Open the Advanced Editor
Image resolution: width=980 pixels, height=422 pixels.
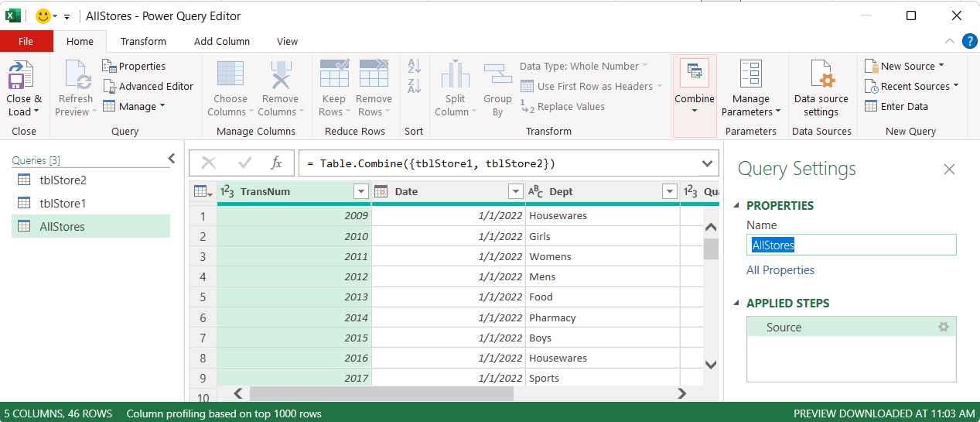point(148,86)
